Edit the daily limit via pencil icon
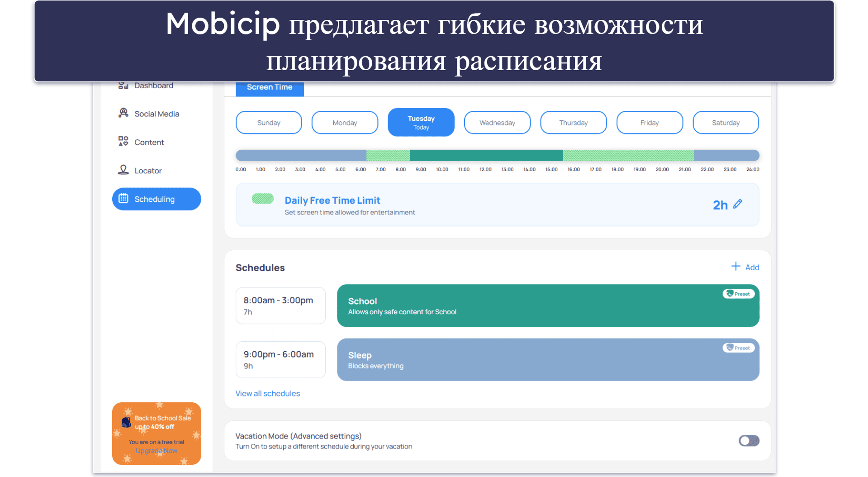Image resolution: width=868 pixels, height=477 pixels. [x=738, y=204]
